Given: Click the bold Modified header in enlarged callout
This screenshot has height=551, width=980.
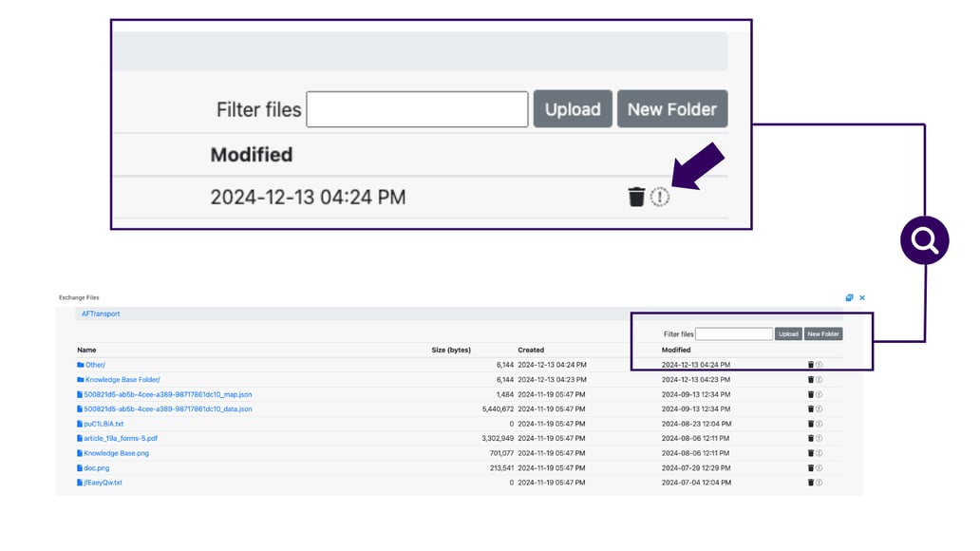Looking at the screenshot, I should pos(252,155).
